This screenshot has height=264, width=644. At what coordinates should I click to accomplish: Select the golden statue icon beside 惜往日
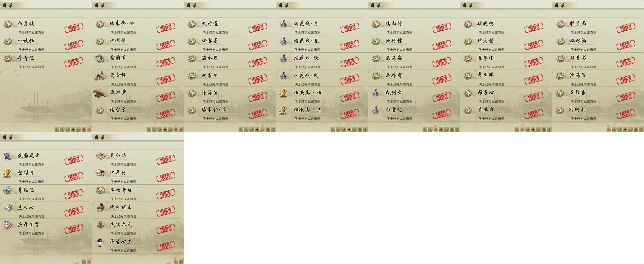[8, 173]
